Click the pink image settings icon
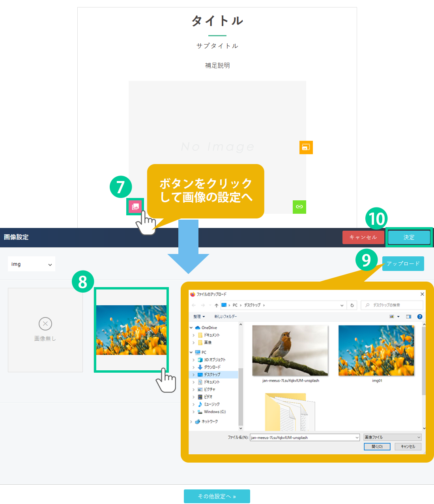The height and width of the screenshot is (504, 434). pos(135,207)
